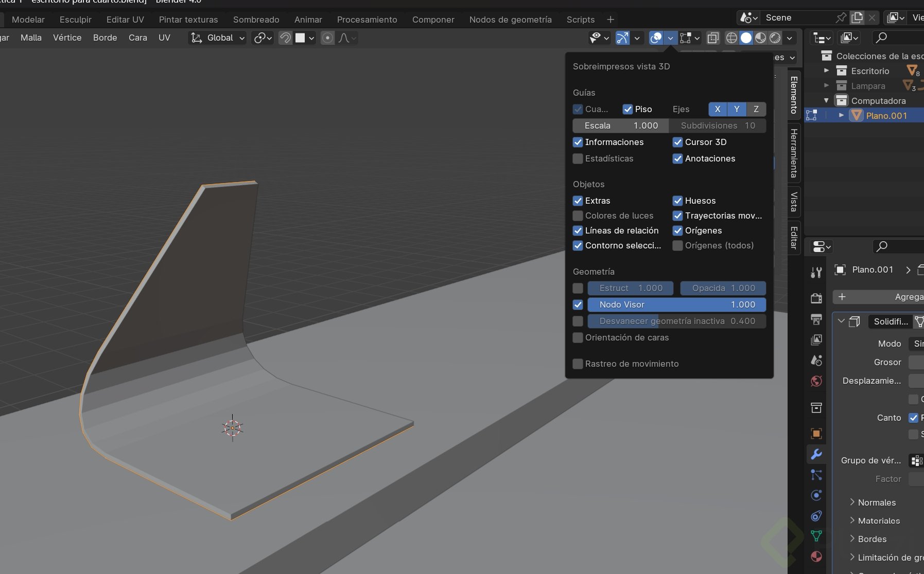Enable Orientación de caras checkbox

tap(578, 337)
